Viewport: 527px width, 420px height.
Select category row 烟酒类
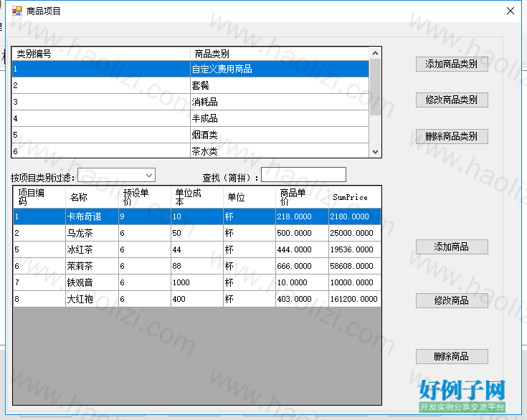(190, 135)
